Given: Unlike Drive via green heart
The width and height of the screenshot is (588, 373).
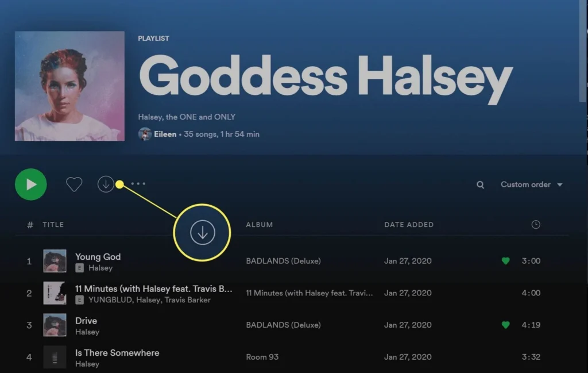Looking at the screenshot, I should click(505, 325).
